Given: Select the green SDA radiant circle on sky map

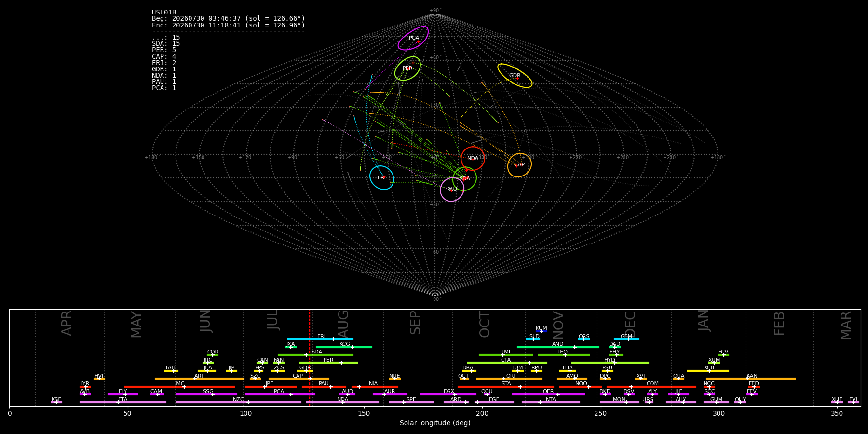Looking at the screenshot, I should pos(465,179).
